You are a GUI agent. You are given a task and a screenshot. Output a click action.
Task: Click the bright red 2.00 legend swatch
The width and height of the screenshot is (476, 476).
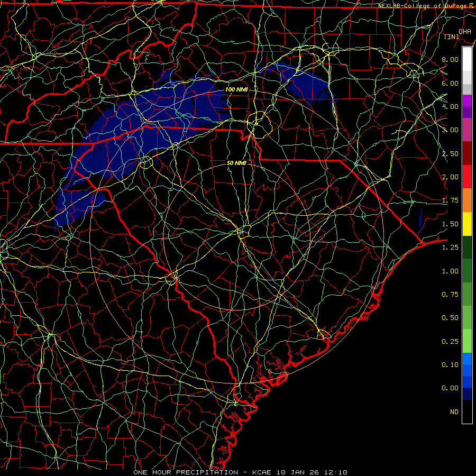coord(467,177)
